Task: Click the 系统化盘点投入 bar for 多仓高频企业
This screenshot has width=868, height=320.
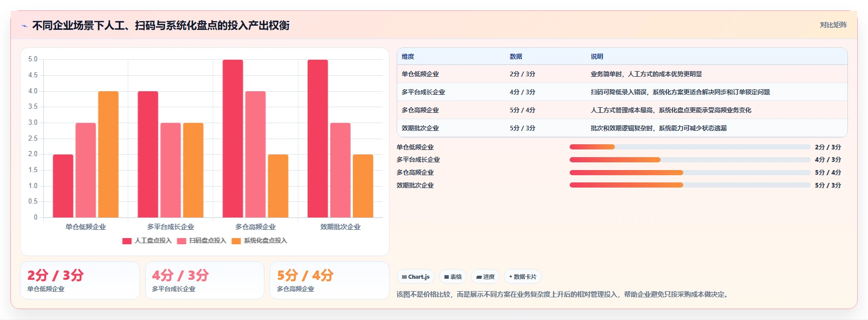Action: click(x=278, y=186)
